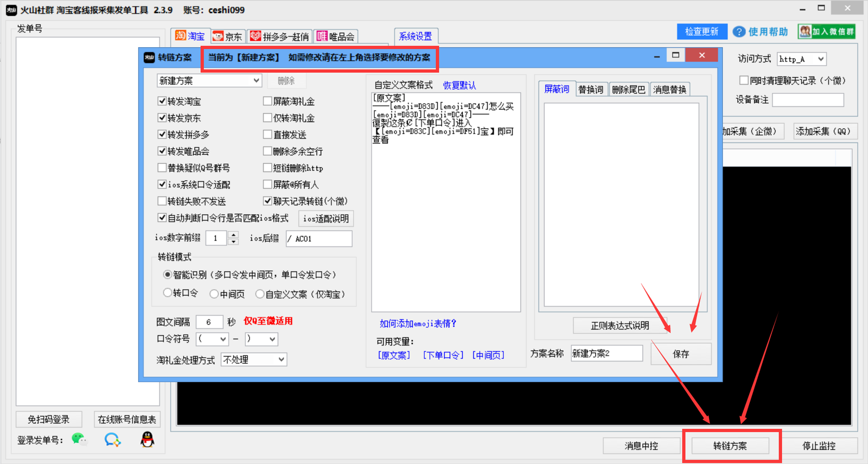Toggle the ios系统口令适配 checkbox
This screenshot has width=868, height=464.
(162, 185)
